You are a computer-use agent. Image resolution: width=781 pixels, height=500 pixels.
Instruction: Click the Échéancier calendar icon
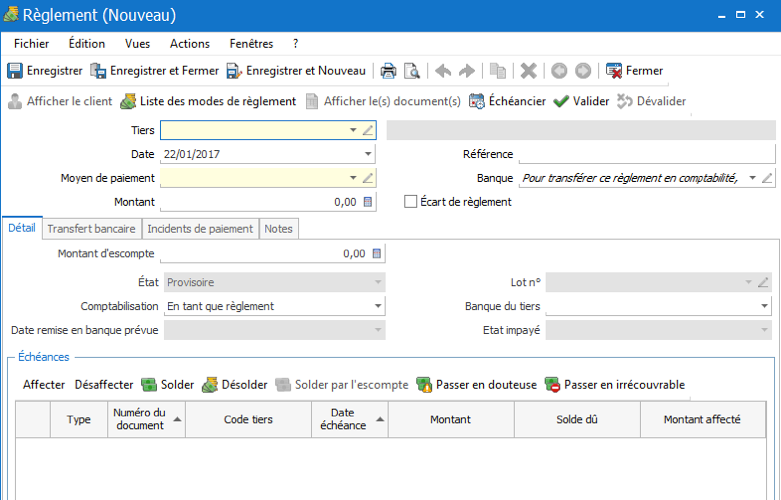tap(477, 101)
